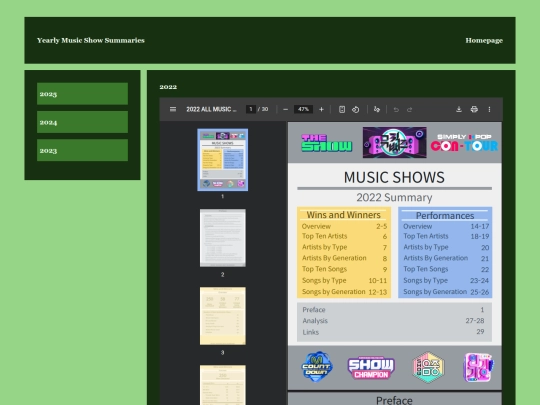Click Songs by Type 10-11 entry

(x=344, y=281)
